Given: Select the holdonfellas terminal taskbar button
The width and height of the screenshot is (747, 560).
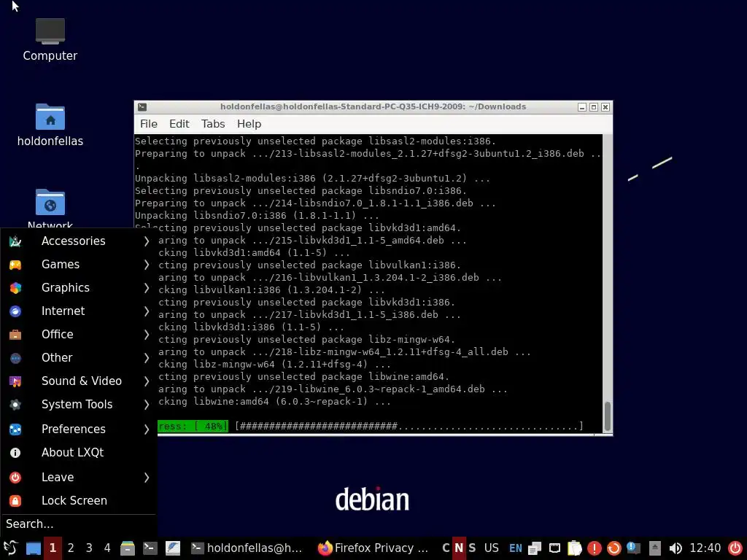Looking at the screenshot, I should (x=247, y=548).
